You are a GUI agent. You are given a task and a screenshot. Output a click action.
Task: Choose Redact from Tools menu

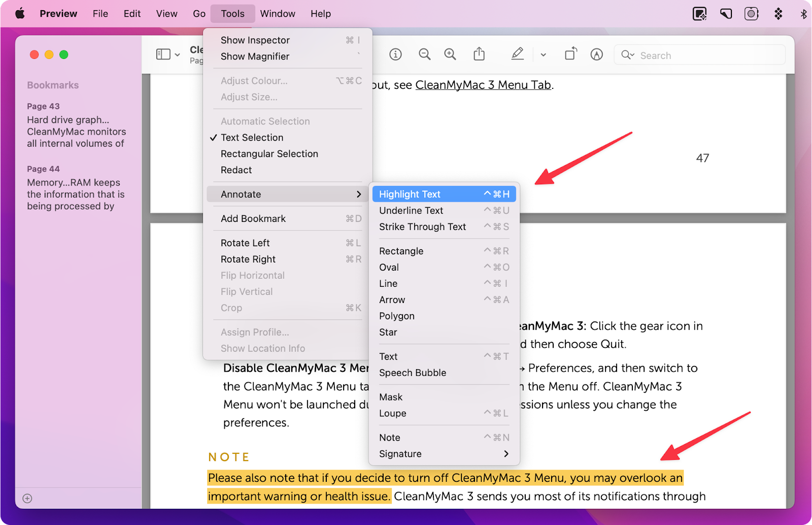288,170
